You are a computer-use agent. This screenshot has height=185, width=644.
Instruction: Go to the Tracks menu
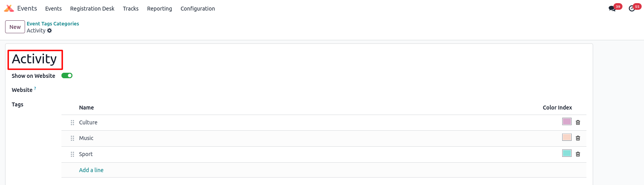click(x=131, y=9)
